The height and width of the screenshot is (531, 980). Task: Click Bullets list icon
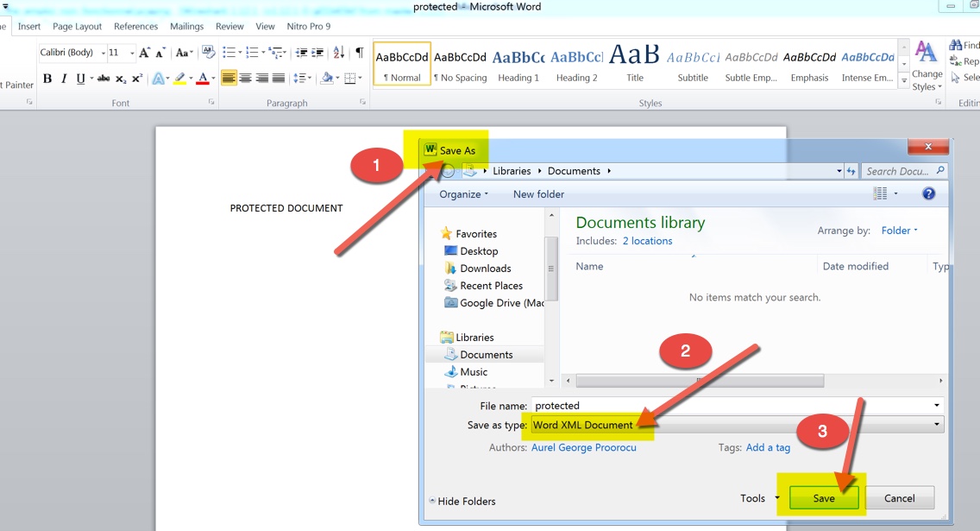(x=229, y=53)
